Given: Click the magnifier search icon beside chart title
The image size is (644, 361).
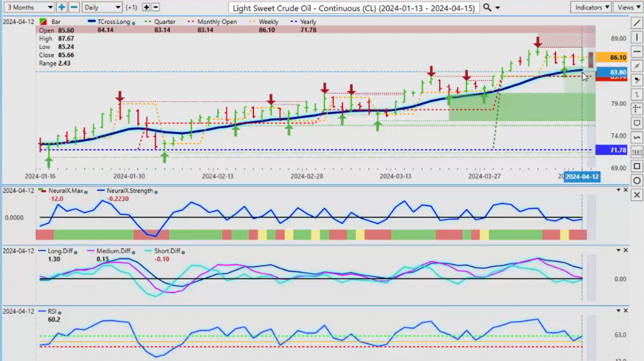Looking at the screenshot, I should (487, 8).
